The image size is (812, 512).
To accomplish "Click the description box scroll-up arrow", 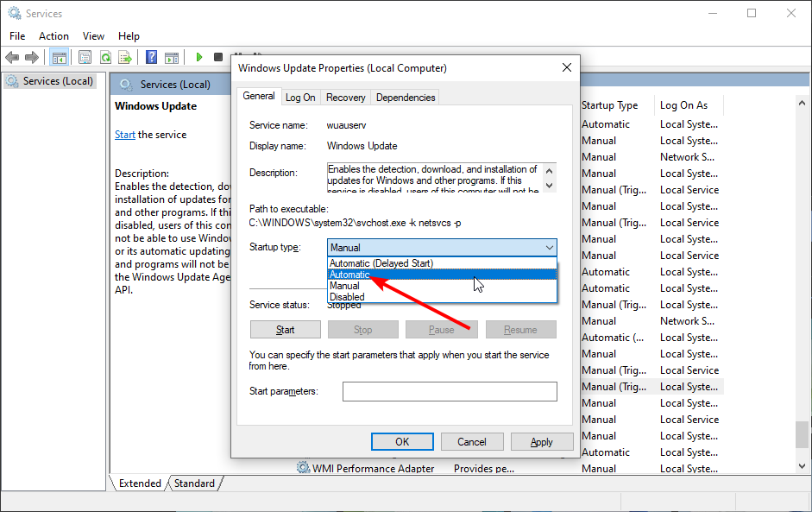I will pos(550,171).
